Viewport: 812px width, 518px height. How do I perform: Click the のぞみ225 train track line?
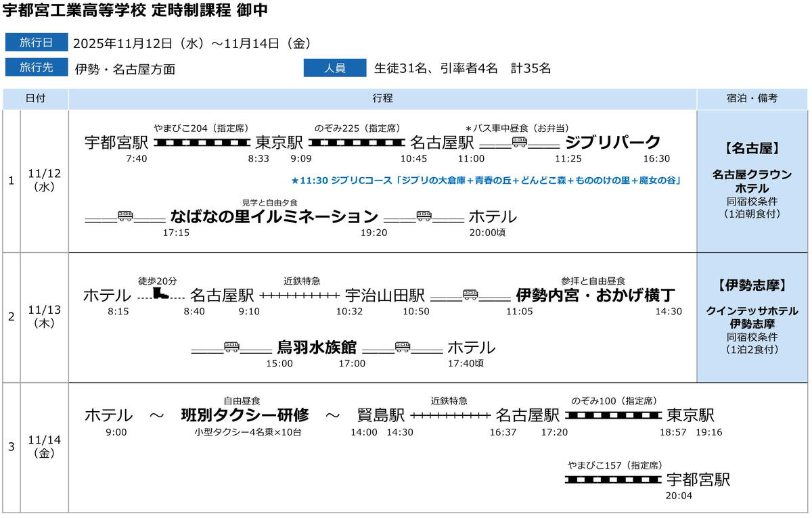coord(357,142)
